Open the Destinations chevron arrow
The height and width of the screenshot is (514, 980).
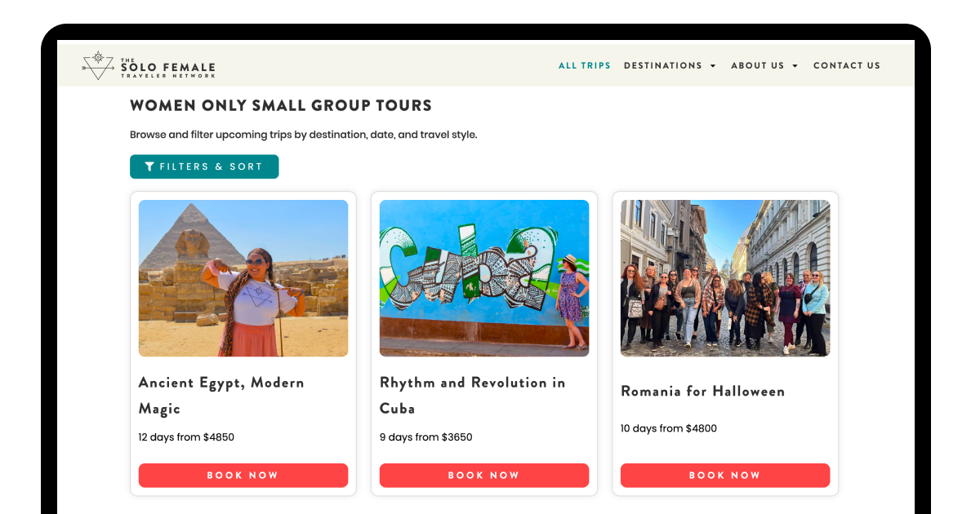coord(715,66)
